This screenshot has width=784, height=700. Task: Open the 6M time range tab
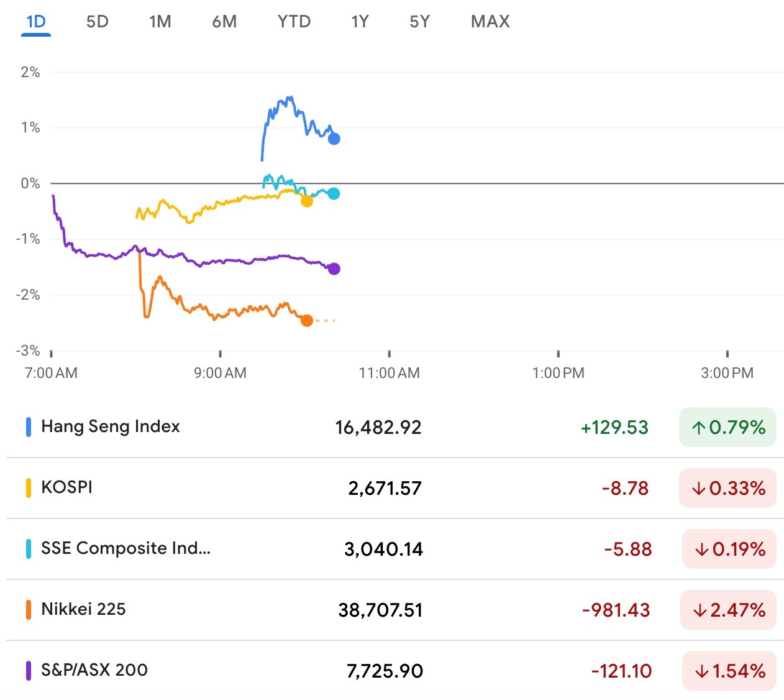(224, 22)
